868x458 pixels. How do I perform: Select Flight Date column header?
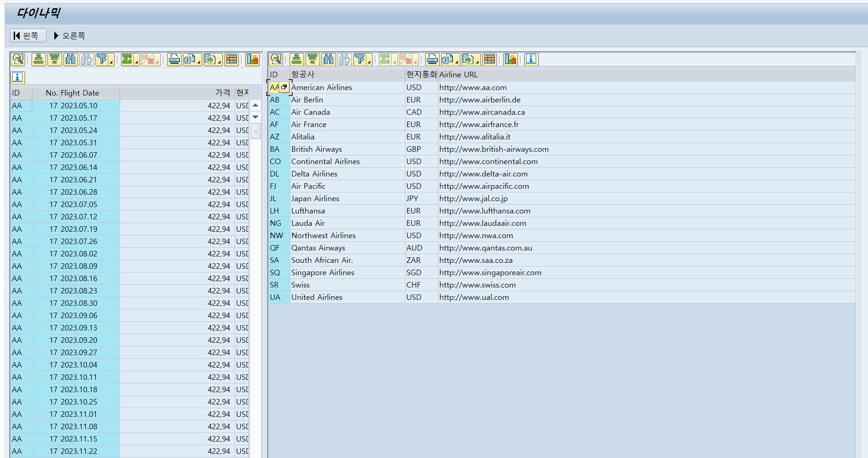click(x=89, y=93)
